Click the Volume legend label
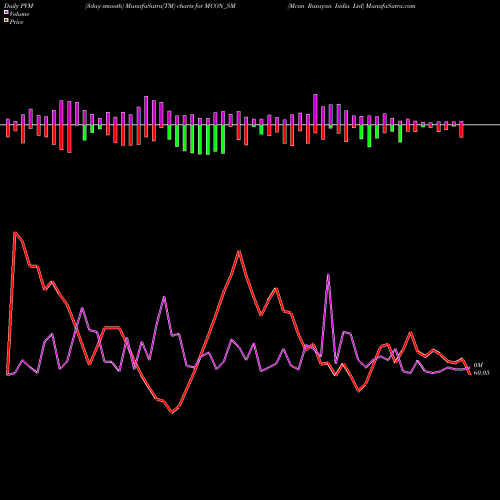 pyautogui.click(x=19, y=14)
